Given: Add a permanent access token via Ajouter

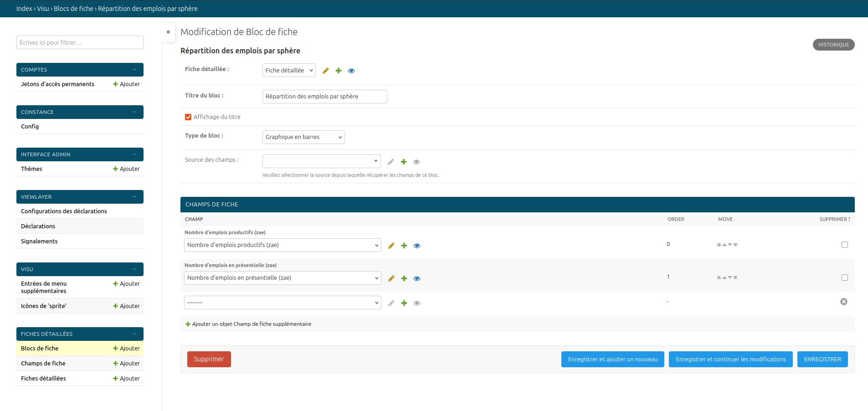Looking at the screenshot, I should [126, 84].
